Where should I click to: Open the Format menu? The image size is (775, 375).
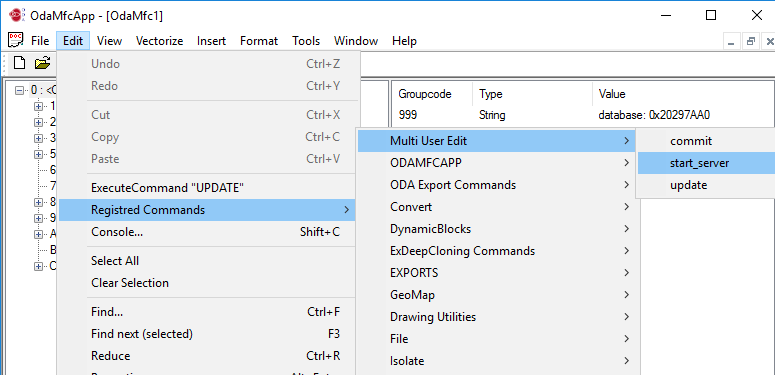click(x=259, y=41)
